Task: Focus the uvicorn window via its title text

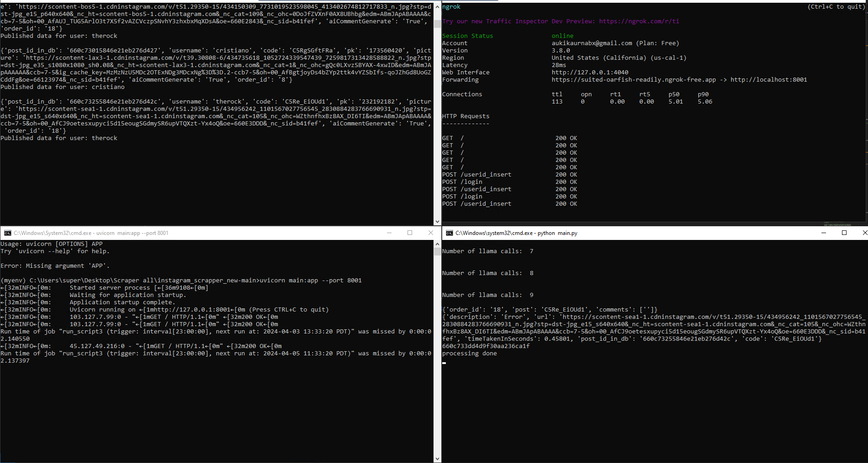Action: click(91, 233)
